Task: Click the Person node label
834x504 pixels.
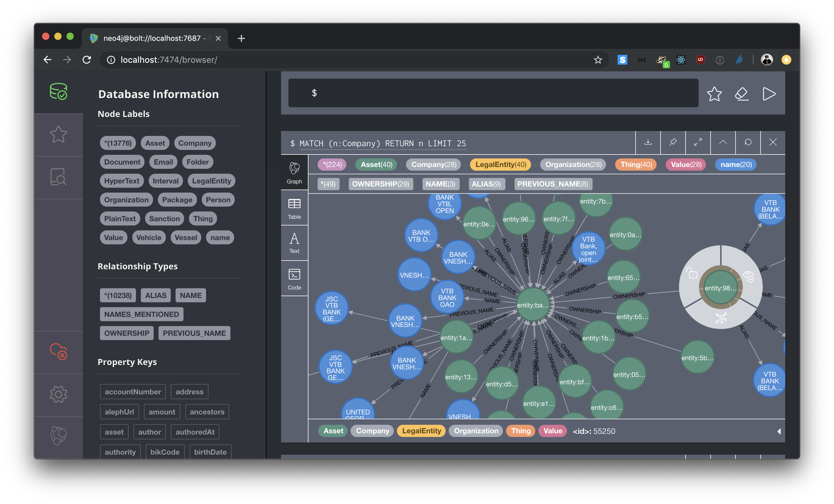Action: [218, 200]
